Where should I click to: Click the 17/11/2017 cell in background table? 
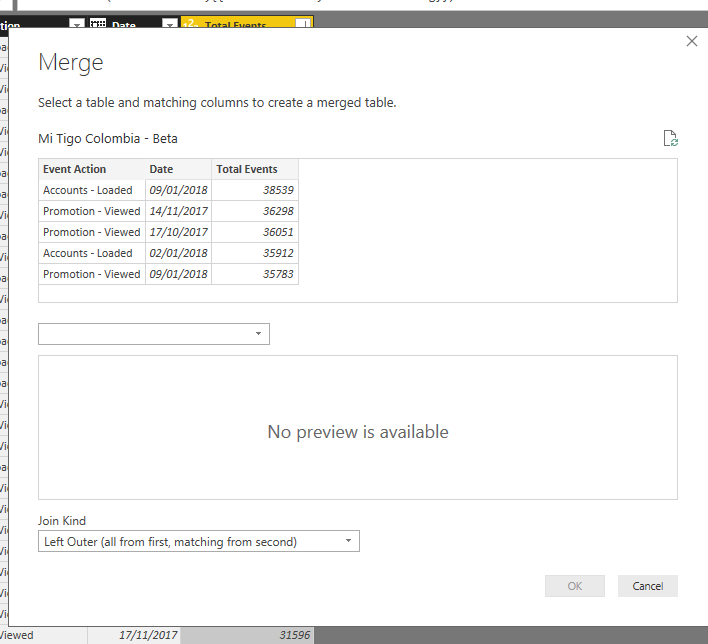tap(134, 635)
